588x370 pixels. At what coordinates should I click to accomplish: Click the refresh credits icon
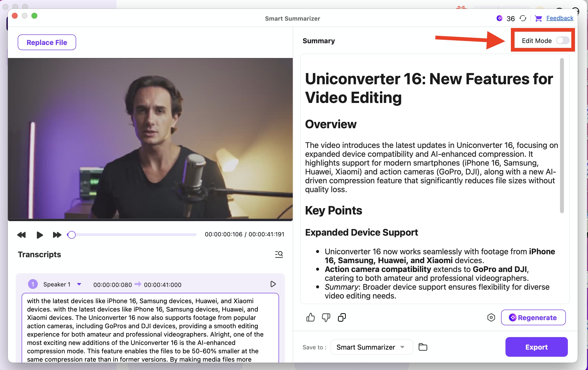(523, 18)
